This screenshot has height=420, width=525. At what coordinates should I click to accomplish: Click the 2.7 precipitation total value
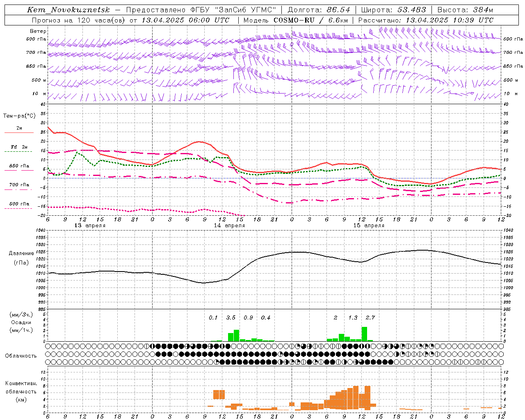pyautogui.click(x=370, y=318)
